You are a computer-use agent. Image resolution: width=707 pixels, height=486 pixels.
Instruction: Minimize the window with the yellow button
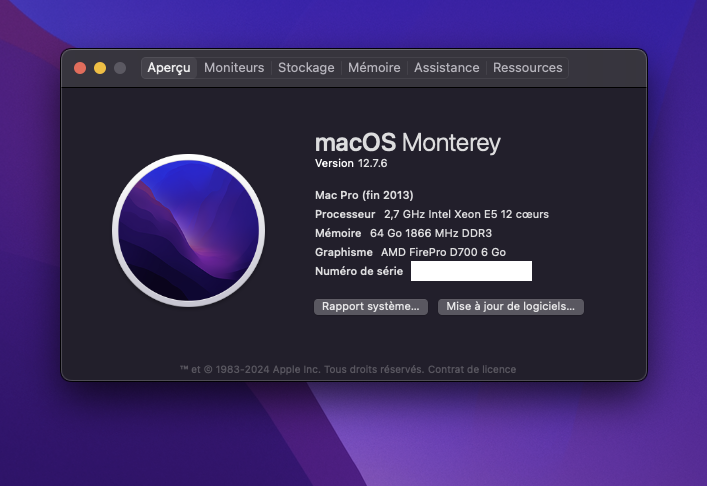(x=100, y=68)
